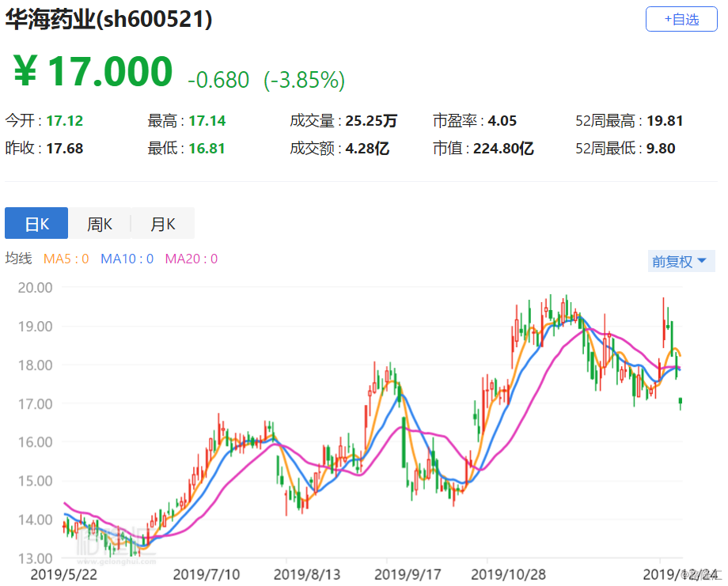Click the 18.00 y-axis price label
728x586 pixels.
pyautogui.click(x=36, y=365)
